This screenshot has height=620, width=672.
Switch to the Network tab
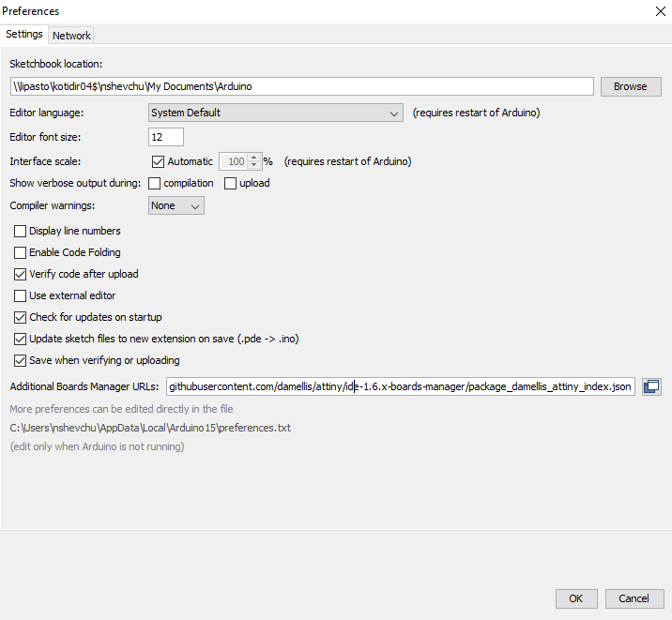(71, 36)
